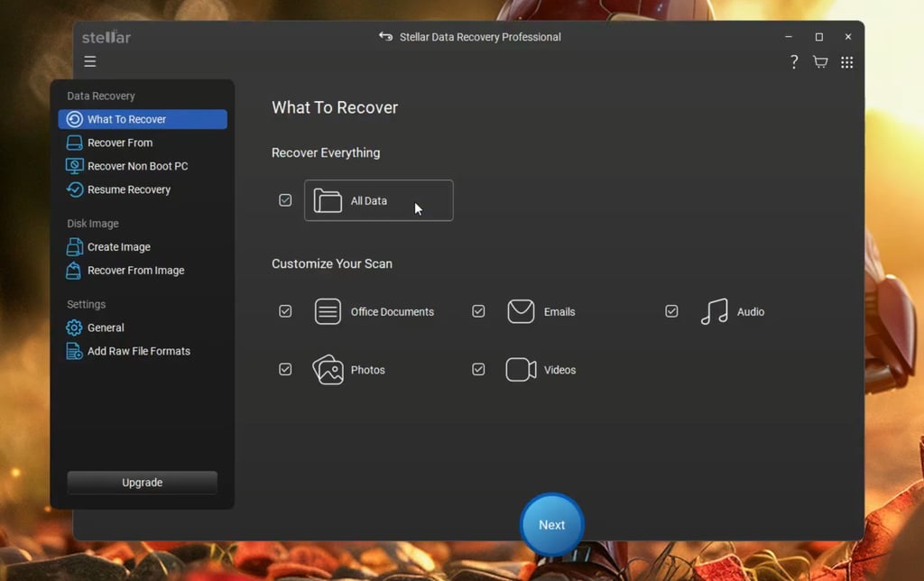Open the nine-dot grid apps icon

pyautogui.click(x=846, y=62)
